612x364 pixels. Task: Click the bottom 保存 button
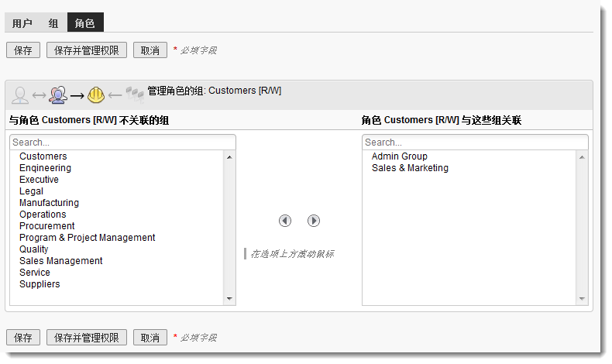coord(23,338)
